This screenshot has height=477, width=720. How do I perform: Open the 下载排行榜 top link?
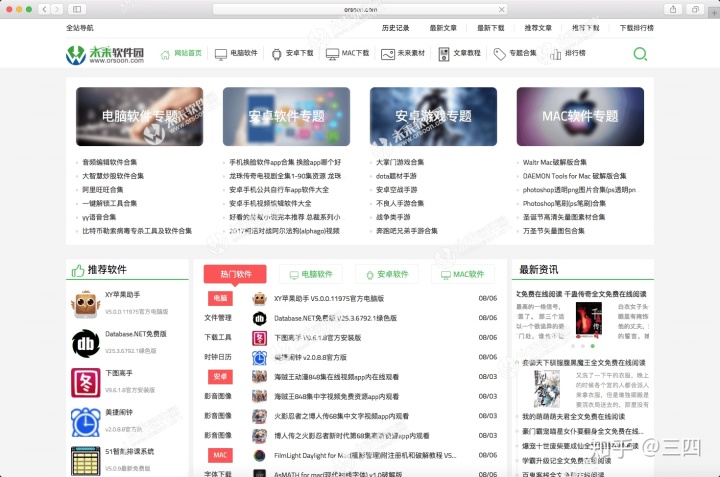636,28
